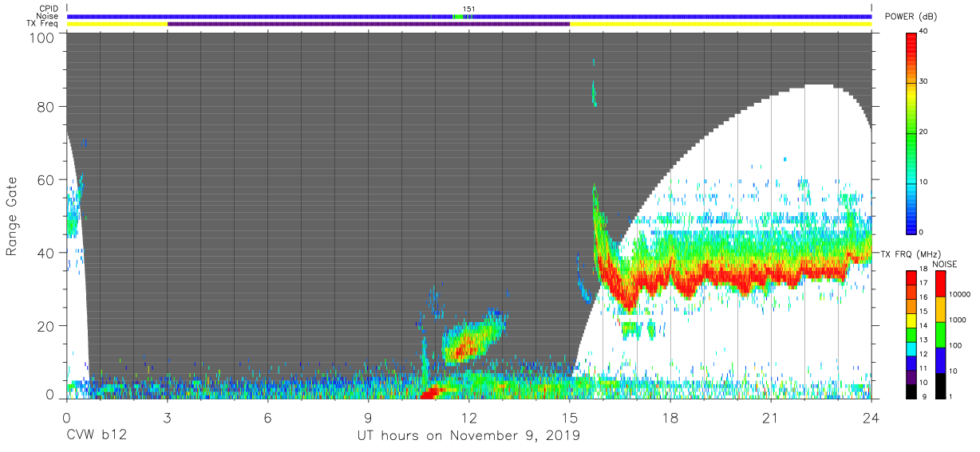Image resolution: width=980 pixels, height=452 pixels.
Task: Click the 21 label on UT hours axis
Action: click(771, 417)
